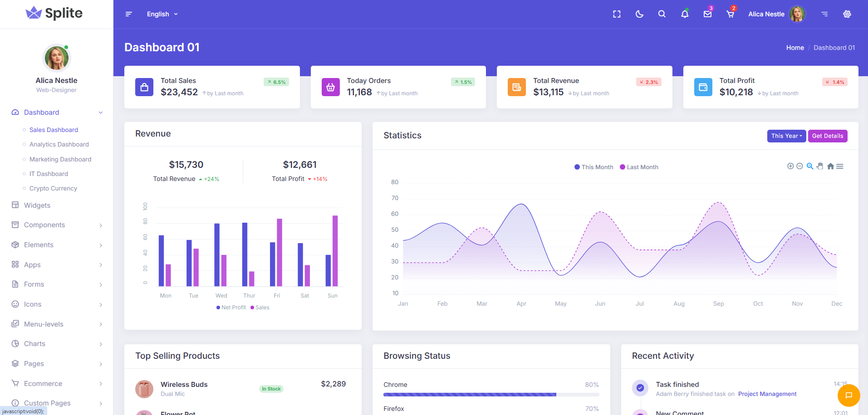Zoom in on Statistics chart
Viewport: 868px width, 415px height.
coord(790,166)
